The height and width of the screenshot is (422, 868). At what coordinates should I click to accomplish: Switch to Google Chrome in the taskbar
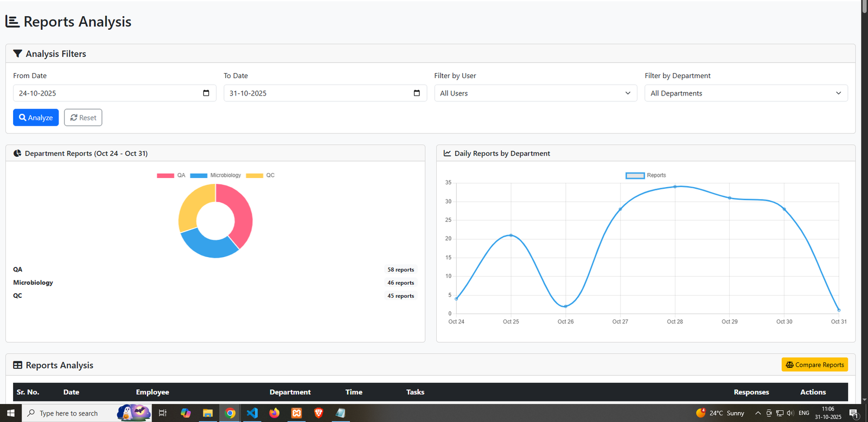[x=230, y=413]
